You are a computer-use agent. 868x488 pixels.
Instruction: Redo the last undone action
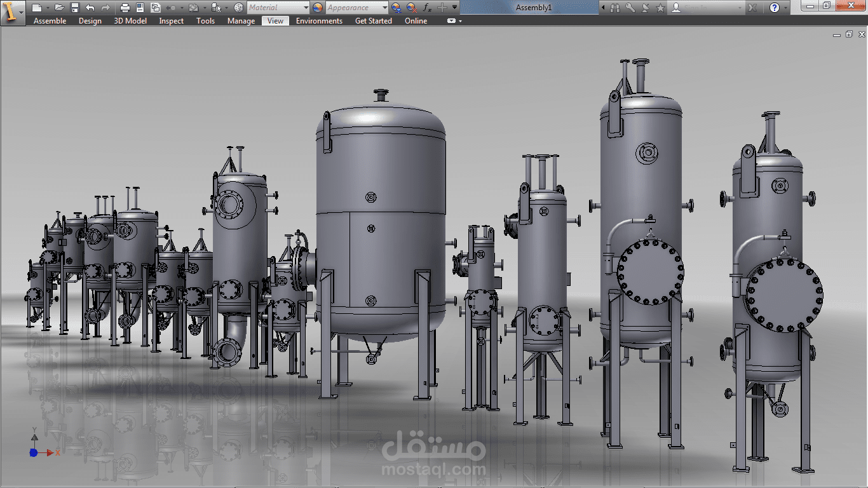pyautogui.click(x=105, y=8)
